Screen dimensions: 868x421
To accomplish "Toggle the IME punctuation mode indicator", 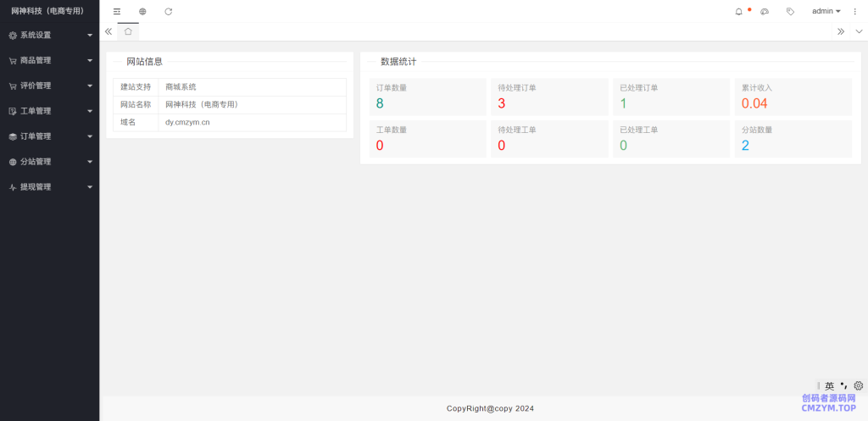I will [x=843, y=385].
